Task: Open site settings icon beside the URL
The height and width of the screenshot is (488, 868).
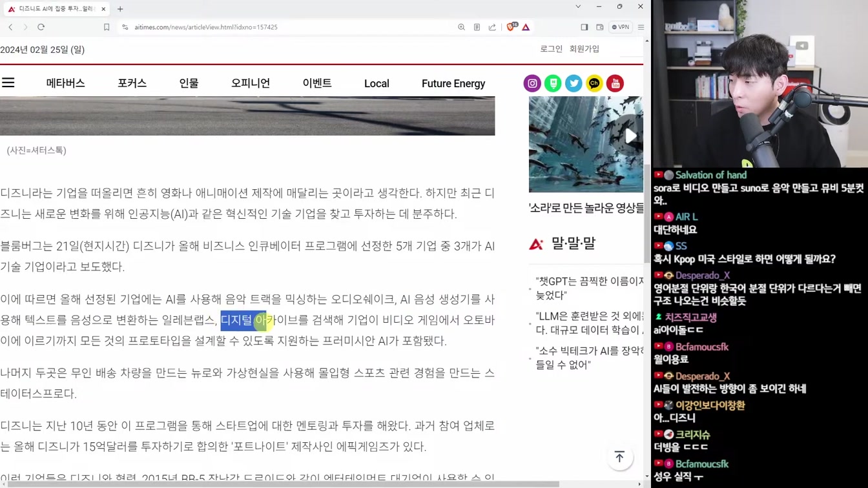Action: pyautogui.click(x=125, y=27)
